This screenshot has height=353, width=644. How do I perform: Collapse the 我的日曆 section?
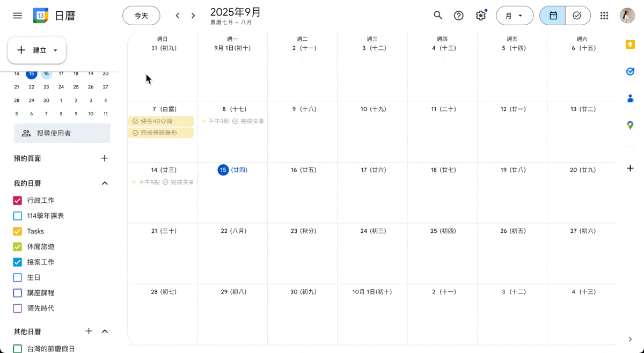[x=105, y=183]
